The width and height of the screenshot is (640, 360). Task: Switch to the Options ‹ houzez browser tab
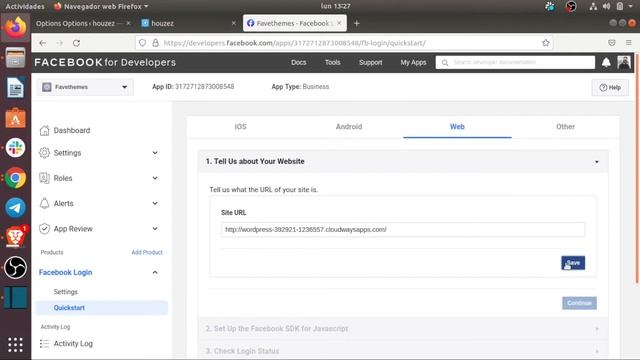coord(79,23)
